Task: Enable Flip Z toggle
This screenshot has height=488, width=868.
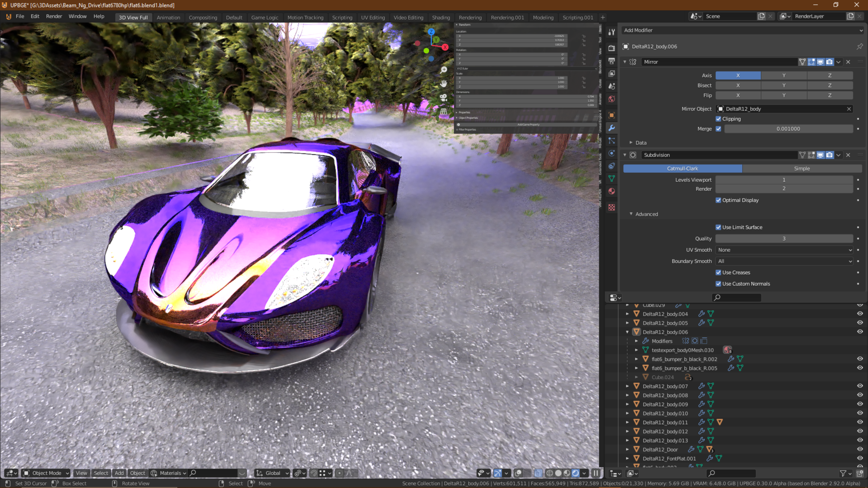Action: click(830, 95)
